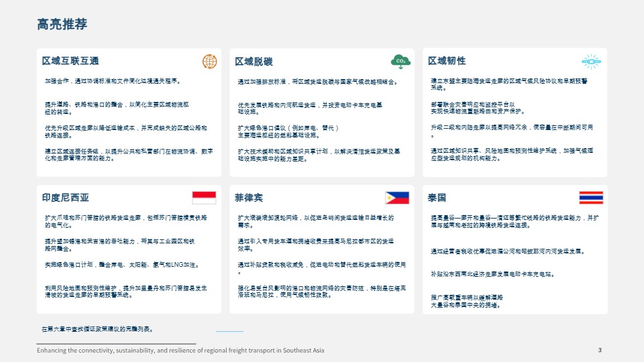Select paragraph starting 加强合作，通过协调标准
Screen dimensions: 644x362
(x=113, y=81)
